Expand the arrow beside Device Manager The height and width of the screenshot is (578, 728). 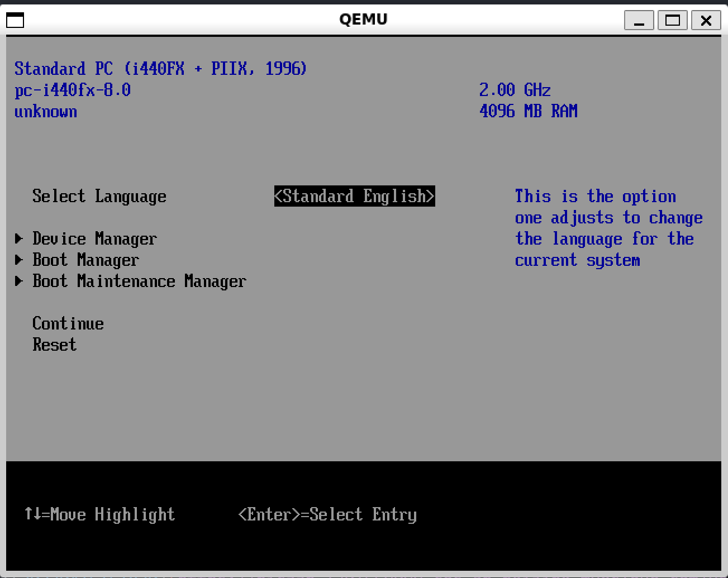click(x=19, y=239)
